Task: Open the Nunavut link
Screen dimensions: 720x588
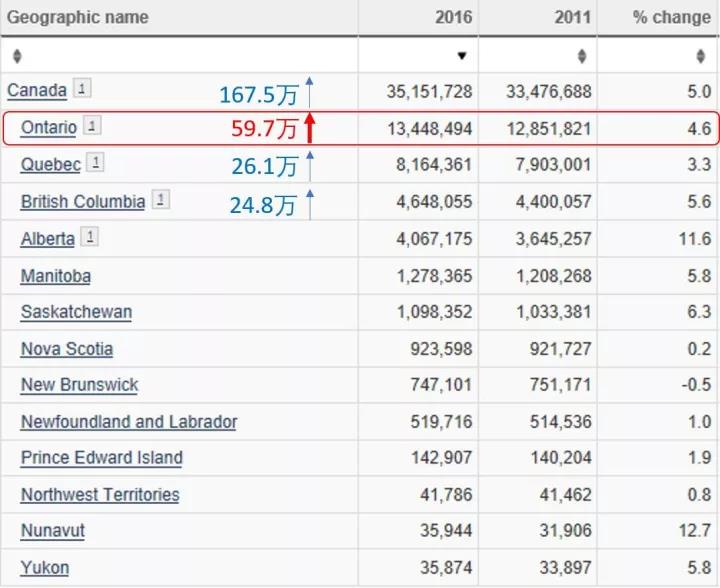Action: (x=53, y=531)
